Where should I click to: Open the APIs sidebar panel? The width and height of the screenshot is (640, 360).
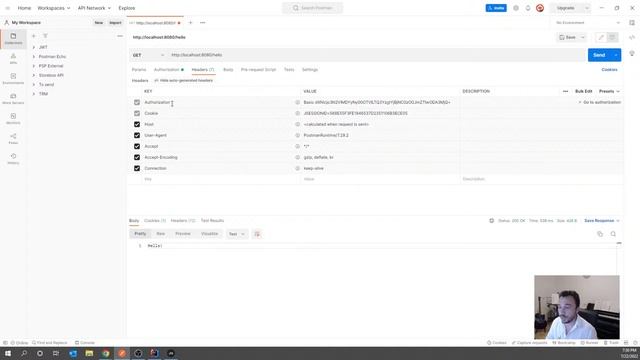pos(13,59)
